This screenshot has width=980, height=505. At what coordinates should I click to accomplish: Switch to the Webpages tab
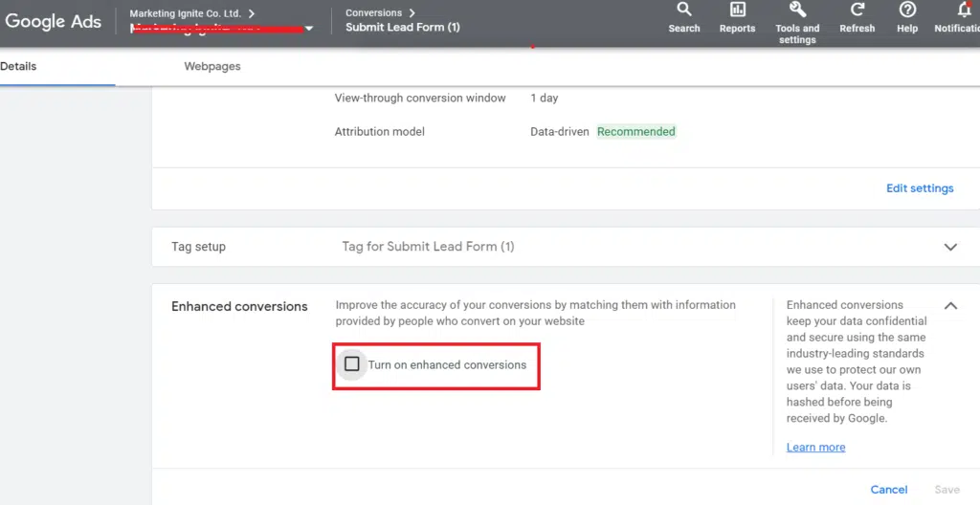coord(212,67)
